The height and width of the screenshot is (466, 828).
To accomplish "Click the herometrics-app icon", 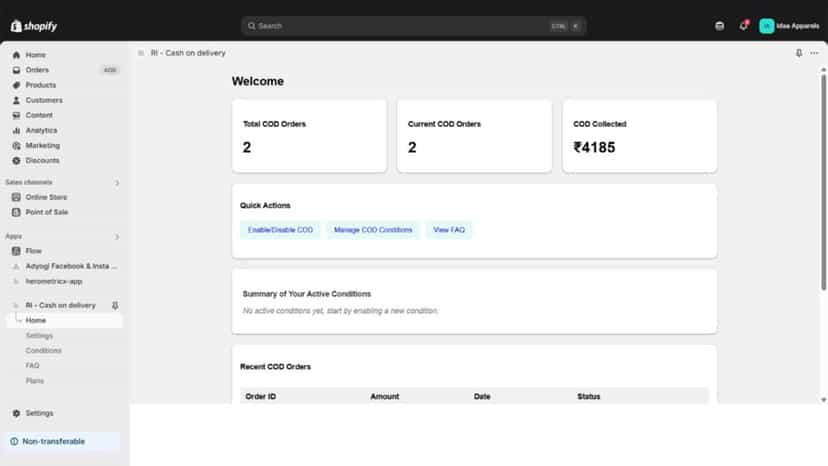I will tap(16, 282).
